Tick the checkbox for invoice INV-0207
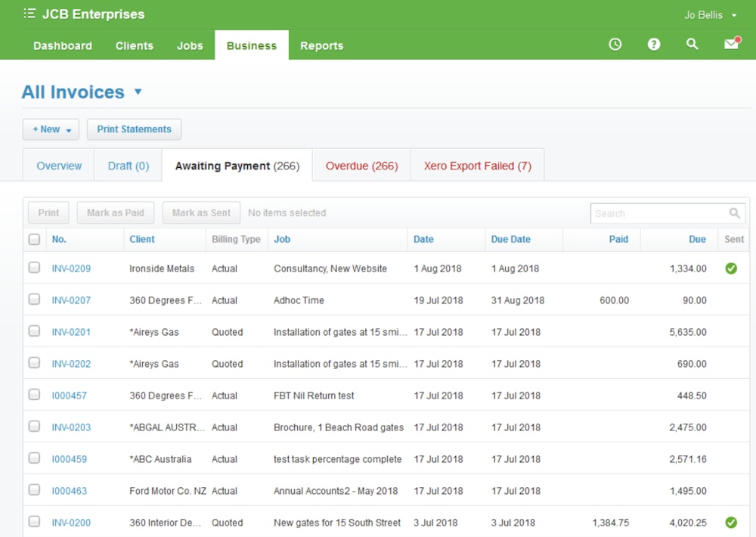 (x=34, y=300)
